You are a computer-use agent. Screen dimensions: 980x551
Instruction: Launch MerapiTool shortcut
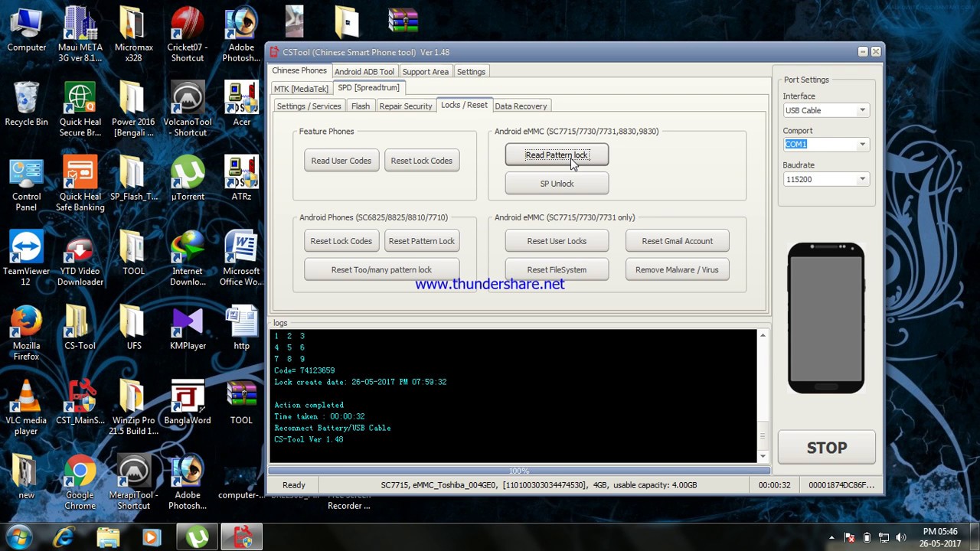click(133, 482)
